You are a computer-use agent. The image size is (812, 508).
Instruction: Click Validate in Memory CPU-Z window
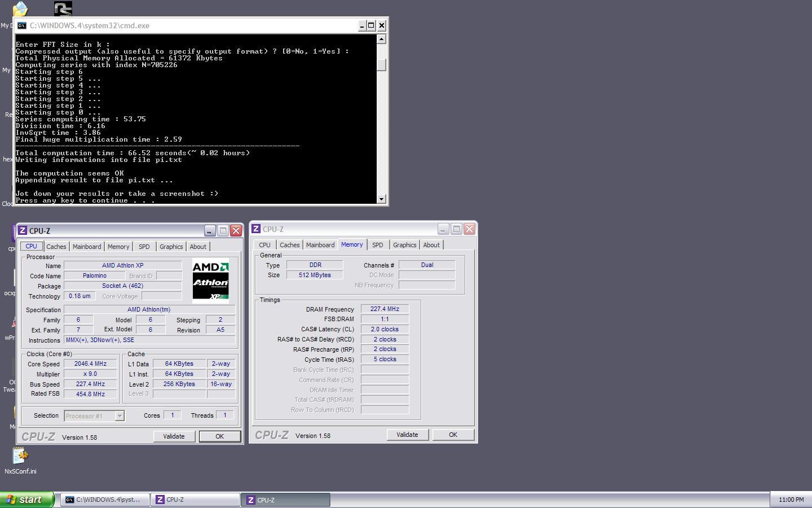pos(407,435)
